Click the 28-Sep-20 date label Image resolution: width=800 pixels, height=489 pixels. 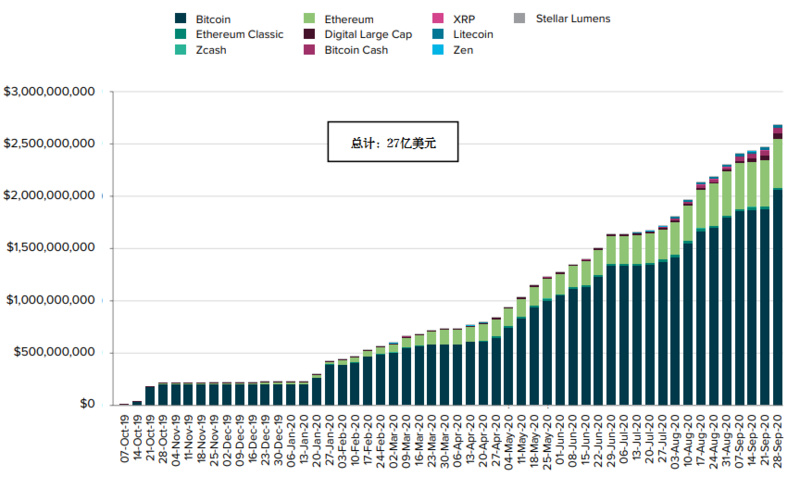(x=777, y=441)
